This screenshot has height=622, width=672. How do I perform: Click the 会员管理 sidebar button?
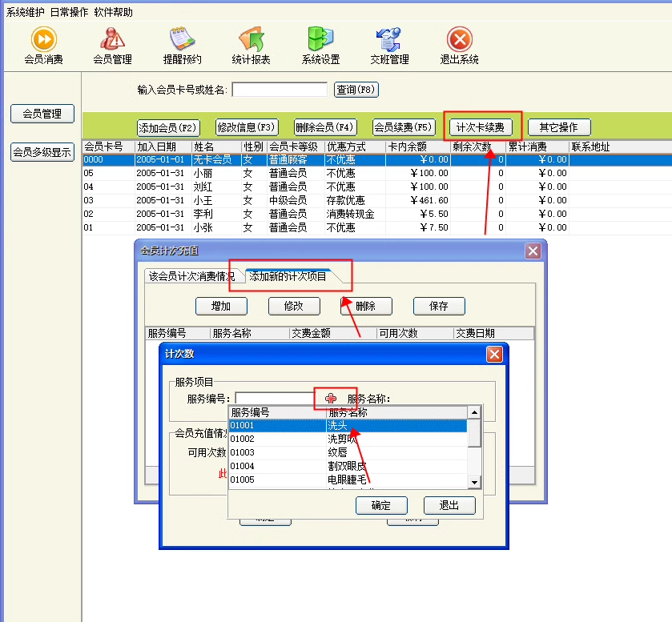42,114
